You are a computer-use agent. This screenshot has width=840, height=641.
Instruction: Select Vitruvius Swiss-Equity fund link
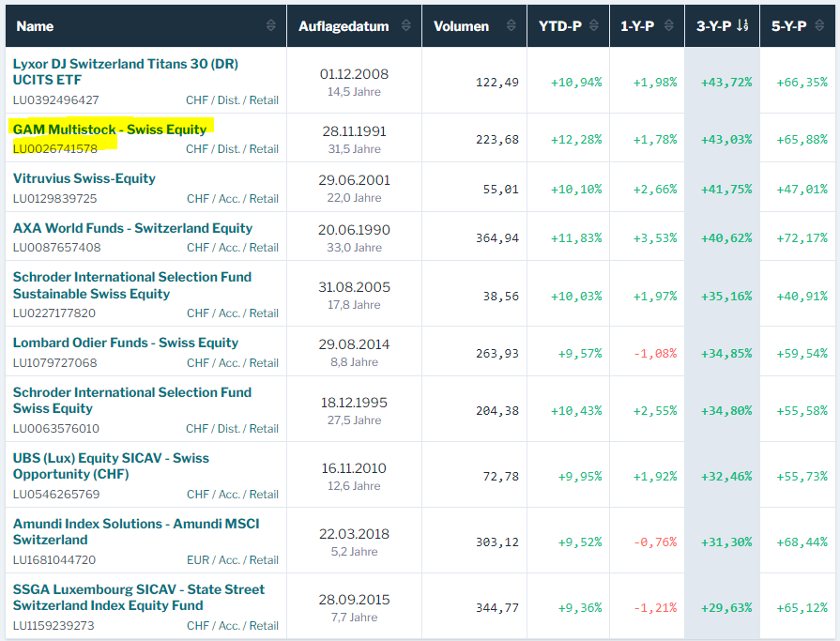point(84,178)
